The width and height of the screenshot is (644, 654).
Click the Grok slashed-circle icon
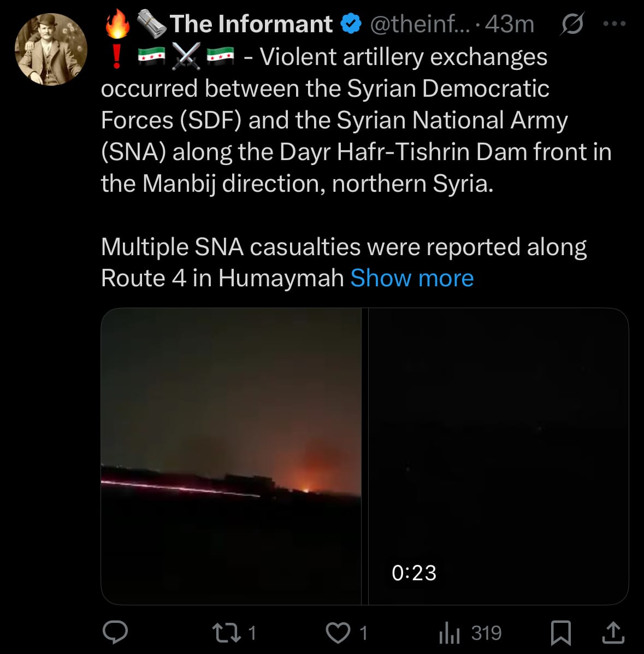pos(571,24)
